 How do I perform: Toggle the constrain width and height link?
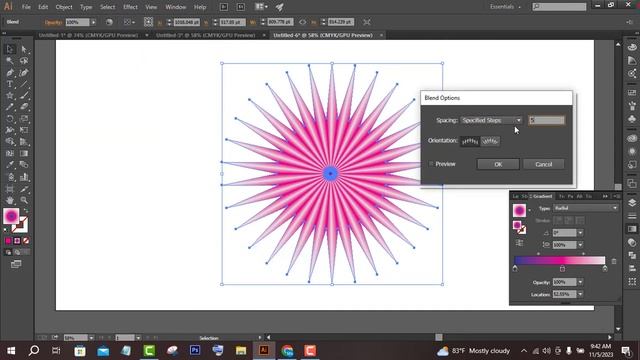[302, 22]
